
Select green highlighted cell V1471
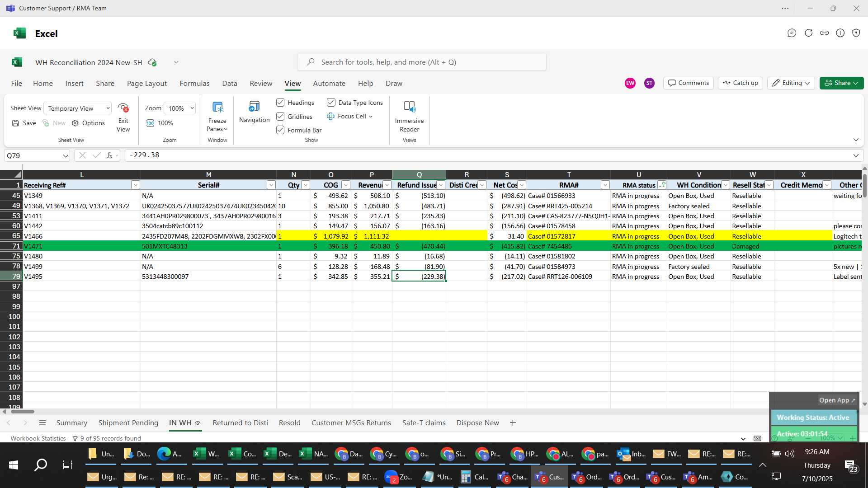[x=81, y=246]
